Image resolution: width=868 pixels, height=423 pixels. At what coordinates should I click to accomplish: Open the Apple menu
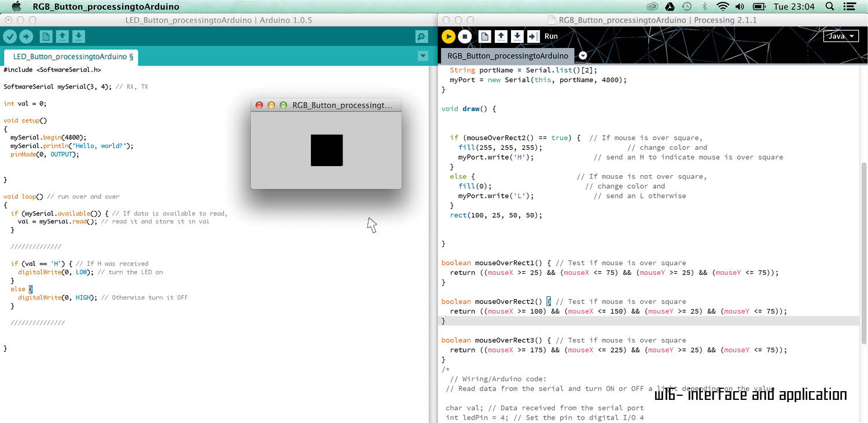pos(16,6)
